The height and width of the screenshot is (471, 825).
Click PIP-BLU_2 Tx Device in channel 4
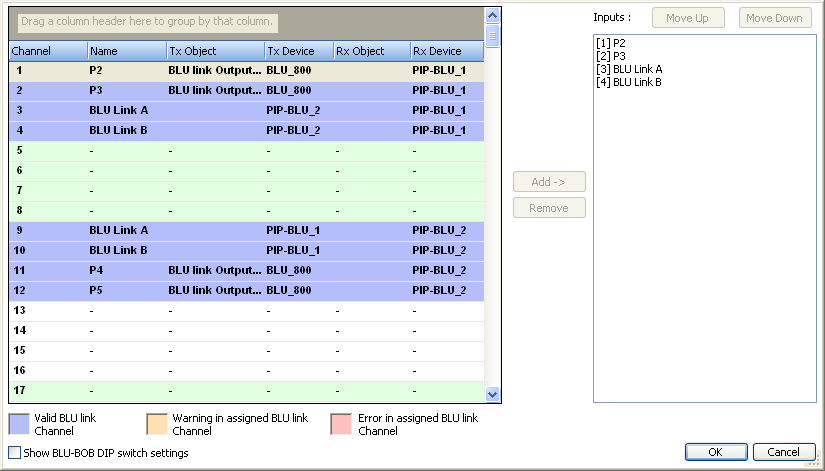click(x=293, y=131)
